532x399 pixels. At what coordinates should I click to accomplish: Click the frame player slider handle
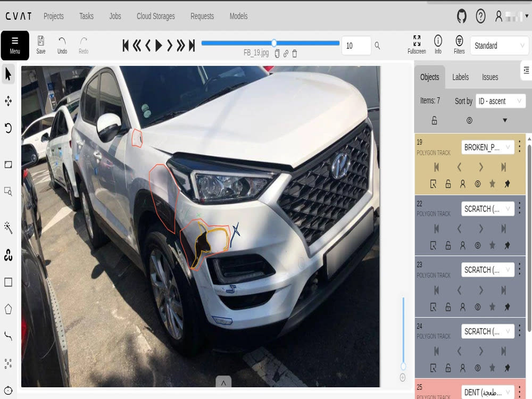click(274, 43)
